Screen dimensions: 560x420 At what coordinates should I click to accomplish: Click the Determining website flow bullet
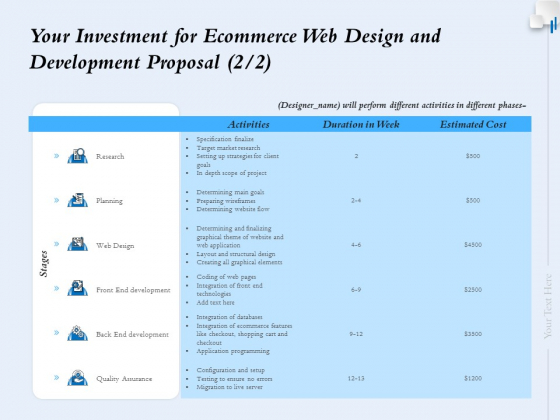233,209
